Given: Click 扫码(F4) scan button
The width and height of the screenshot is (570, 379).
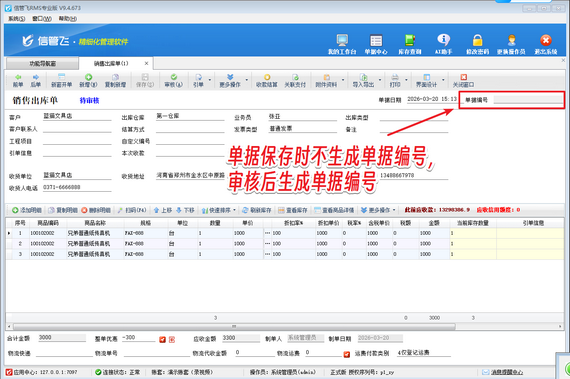Looking at the screenshot, I should tap(132, 210).
